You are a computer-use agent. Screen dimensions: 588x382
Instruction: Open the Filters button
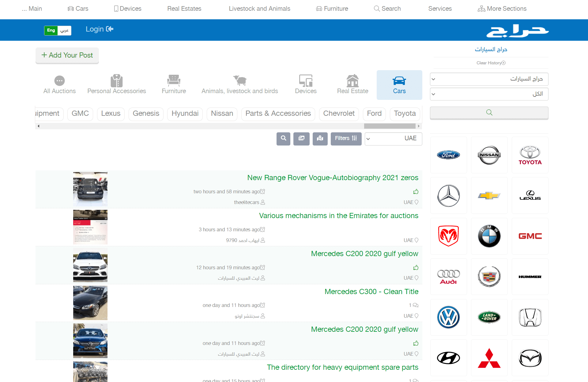pyautogui.click(x=346, y=138)
